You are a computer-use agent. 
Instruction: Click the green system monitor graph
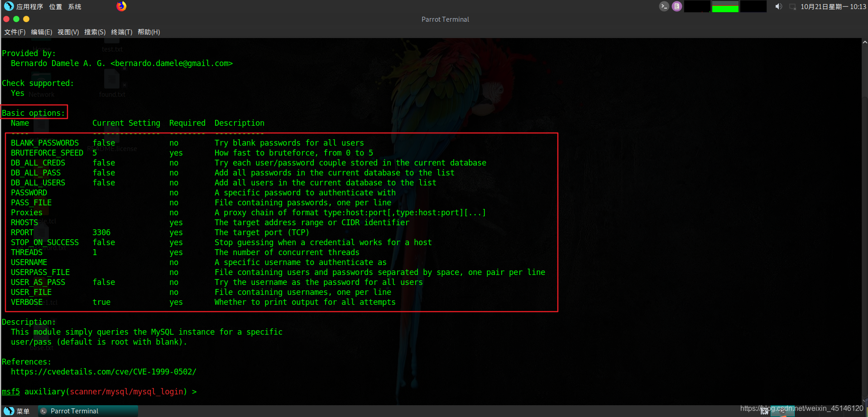(725, 6)
